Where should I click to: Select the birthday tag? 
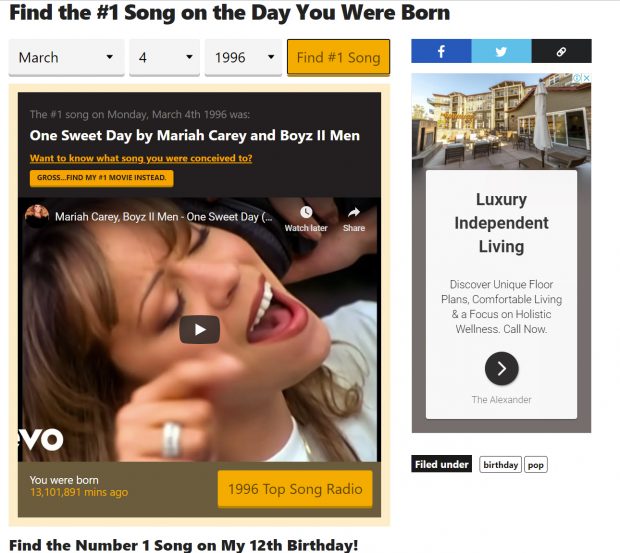click(501, 464)
